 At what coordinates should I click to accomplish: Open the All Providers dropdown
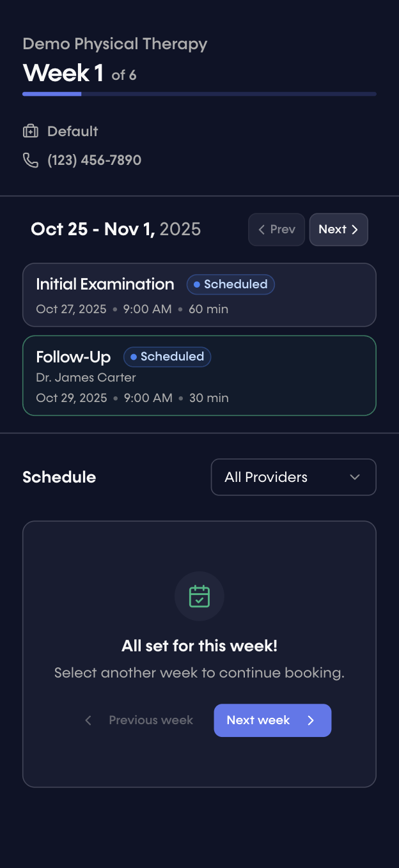293,477
